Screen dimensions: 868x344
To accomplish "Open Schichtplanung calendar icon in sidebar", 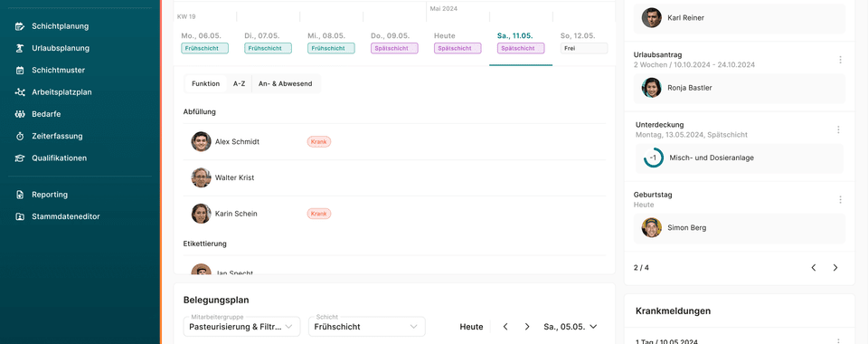I will [20, 26].
